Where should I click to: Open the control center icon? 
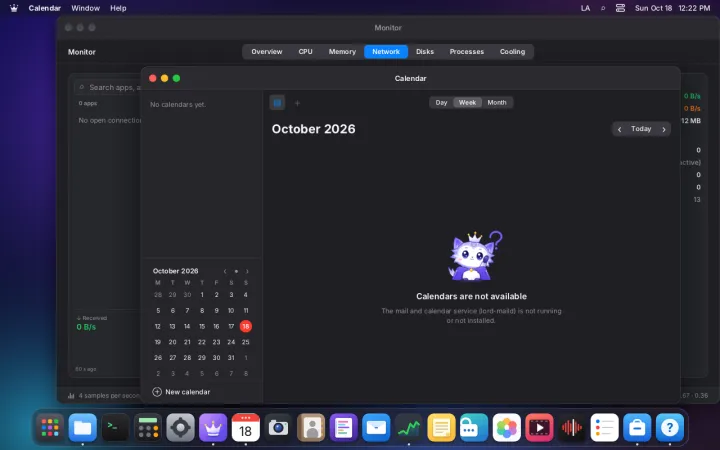point(620,8)
